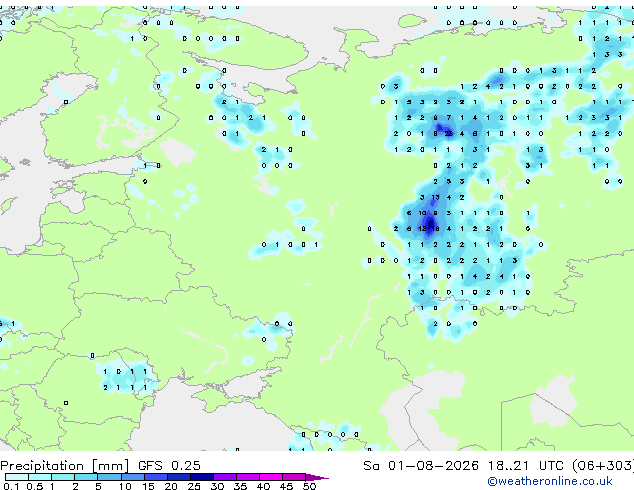The width and height of the screenshot is (634, 490).
Task: Select the palest legend swatch above 0.1
Action: [17, 477]
